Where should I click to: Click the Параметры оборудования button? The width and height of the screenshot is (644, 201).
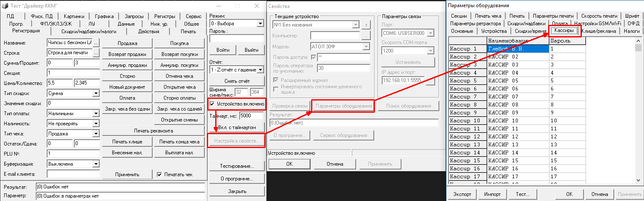pos(343,106)
